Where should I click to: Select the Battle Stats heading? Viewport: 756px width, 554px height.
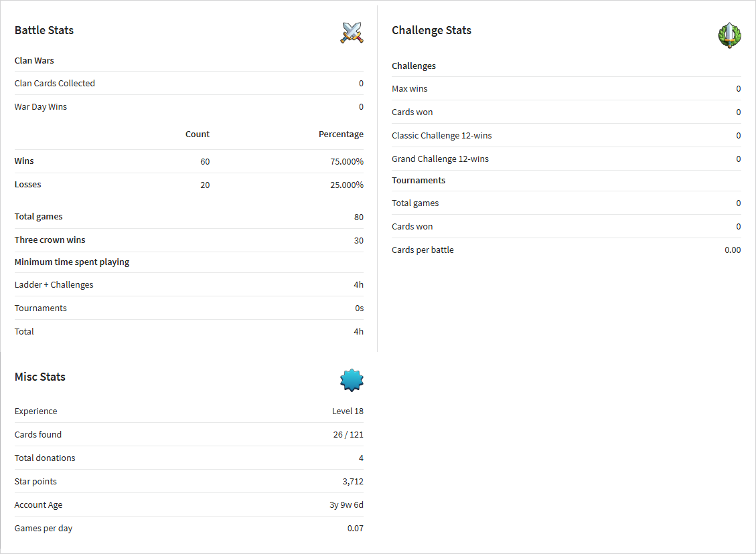point(44,30)
